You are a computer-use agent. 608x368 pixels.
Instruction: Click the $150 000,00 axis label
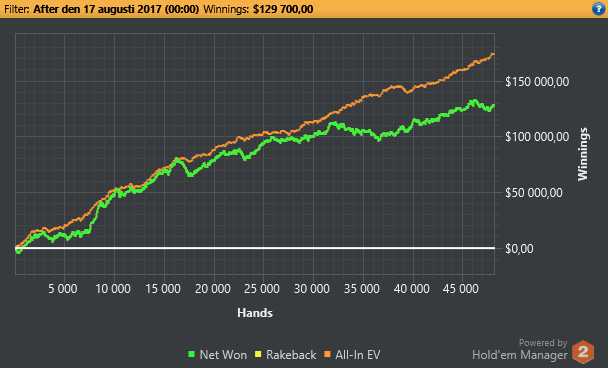[537, 82]
